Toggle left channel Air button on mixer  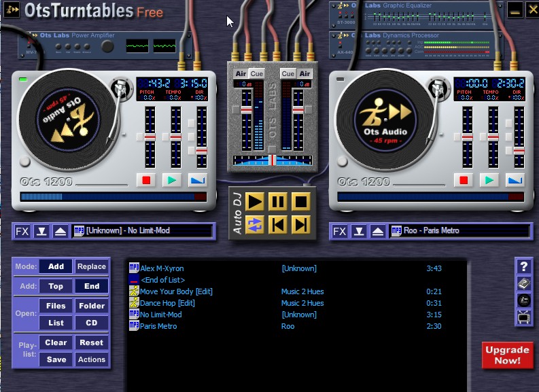(x=241, y=73)
